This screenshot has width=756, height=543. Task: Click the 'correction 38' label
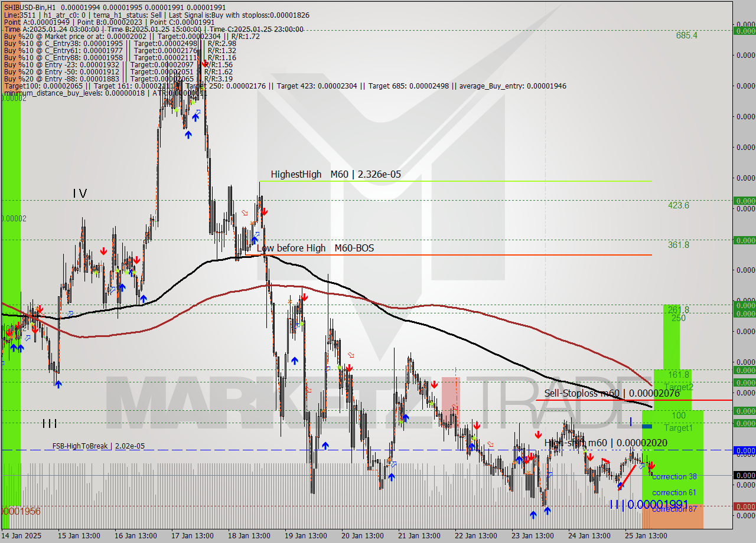point(674,476)
